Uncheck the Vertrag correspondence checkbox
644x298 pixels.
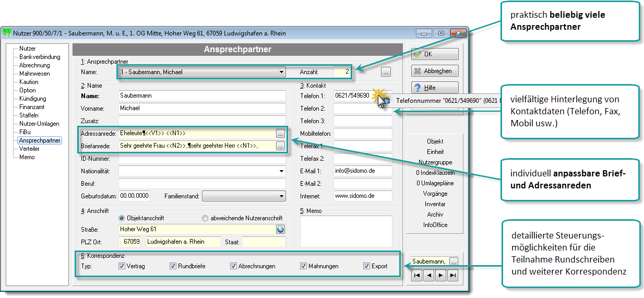(122, 266)
